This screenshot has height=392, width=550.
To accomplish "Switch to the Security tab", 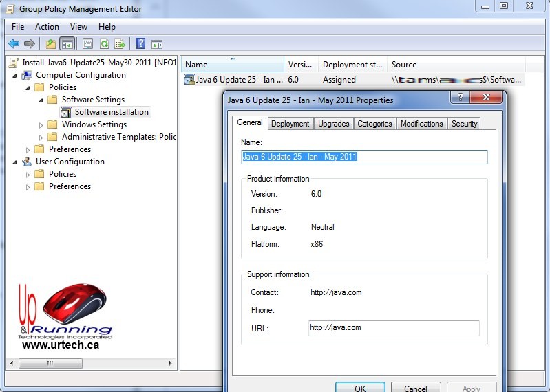I will pyautogui.click(x=464, y=124).
